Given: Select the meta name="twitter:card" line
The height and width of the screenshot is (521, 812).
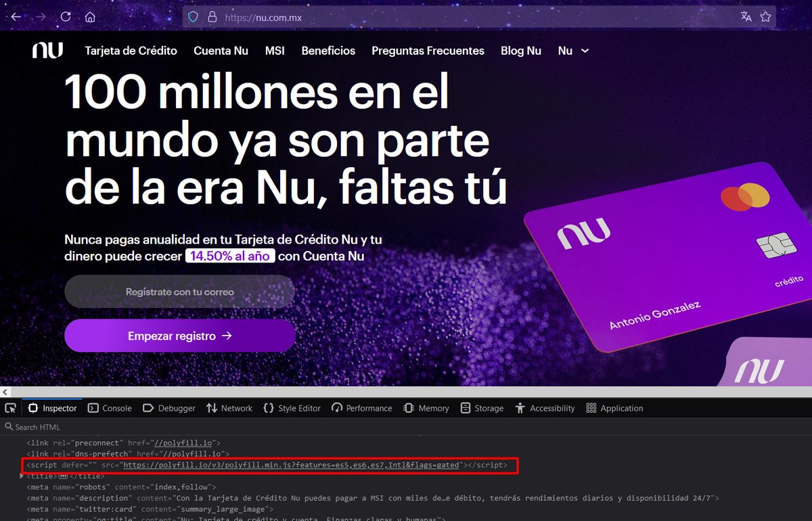Looking at the screenshot, I should click(x=150, y=509).
